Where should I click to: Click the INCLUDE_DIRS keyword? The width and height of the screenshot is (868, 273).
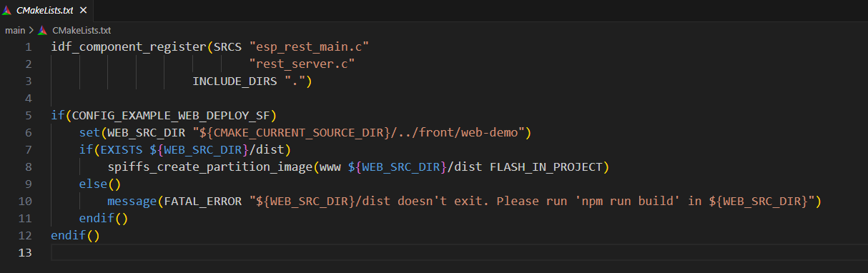(235, 81)
